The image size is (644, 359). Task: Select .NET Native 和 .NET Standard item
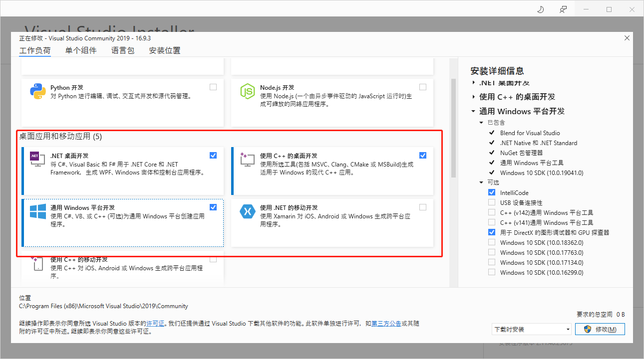pyautogui.click(x=539, y=143)
